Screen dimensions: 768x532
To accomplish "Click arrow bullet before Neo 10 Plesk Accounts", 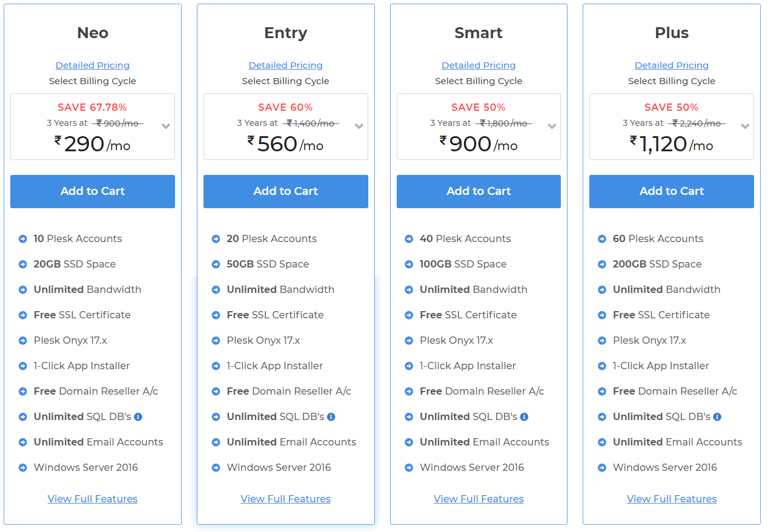I will (23, 239).
